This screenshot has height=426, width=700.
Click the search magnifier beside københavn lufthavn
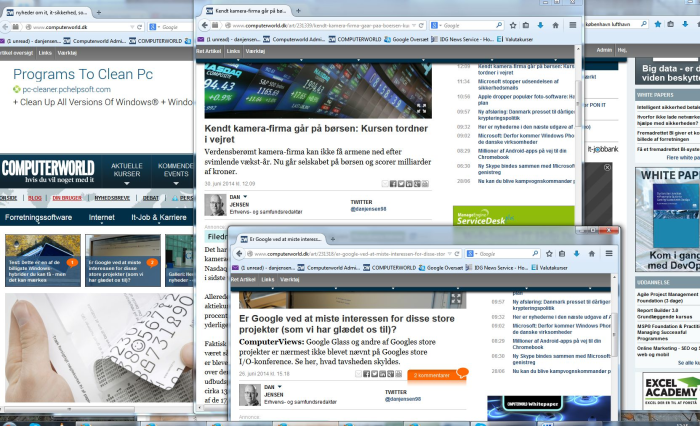[x=644, y=24]
